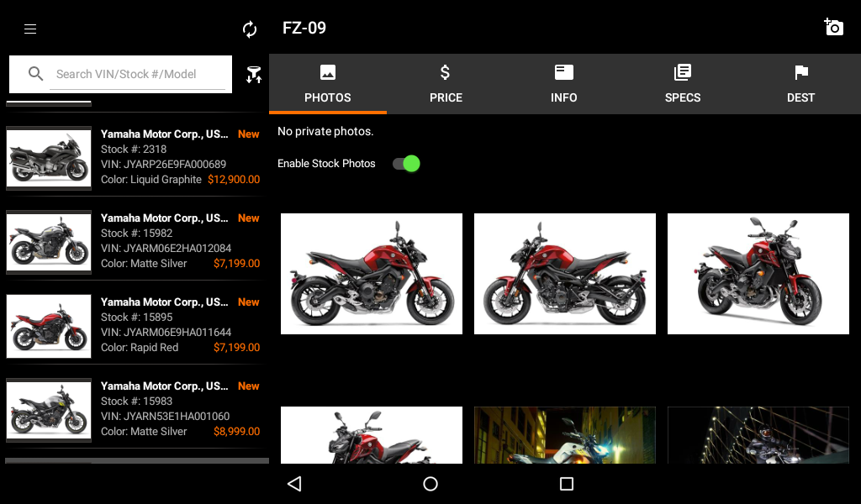
Task: Click 'Enable Stock Photos' label
Action: pyautogui.click(x=326, y=164)
